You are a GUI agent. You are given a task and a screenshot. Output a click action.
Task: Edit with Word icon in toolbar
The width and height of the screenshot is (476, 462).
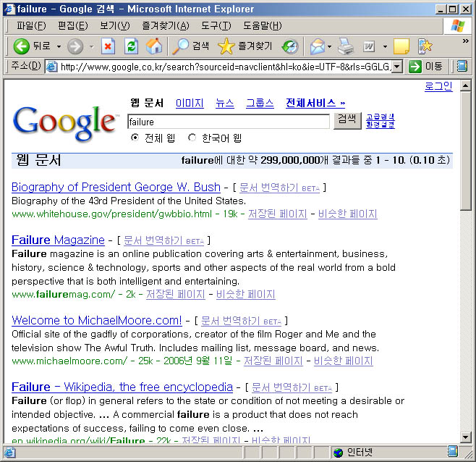pos(369,46)
